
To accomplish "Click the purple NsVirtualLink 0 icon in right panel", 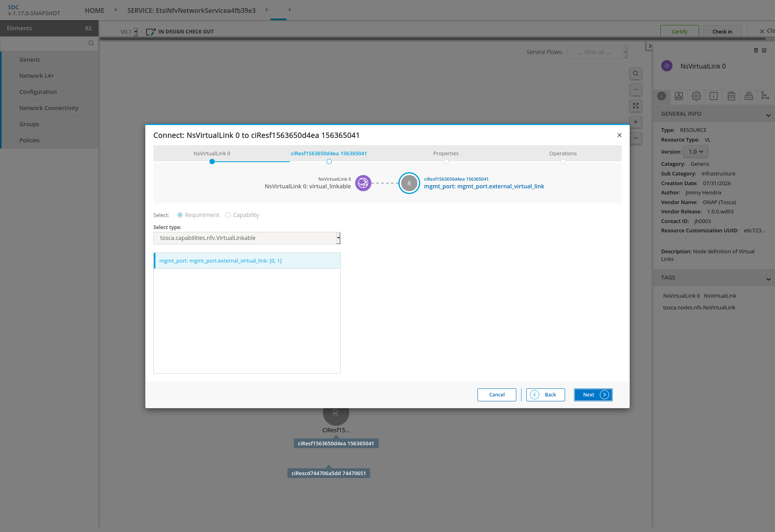I will pyautogui.click(x=667, y=66).
